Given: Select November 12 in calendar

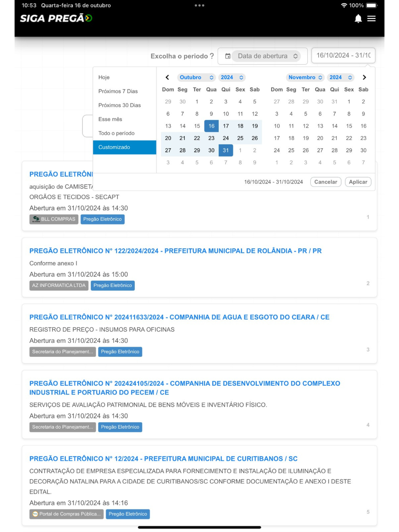Looking at the screenshot, I should pos(306,126).
